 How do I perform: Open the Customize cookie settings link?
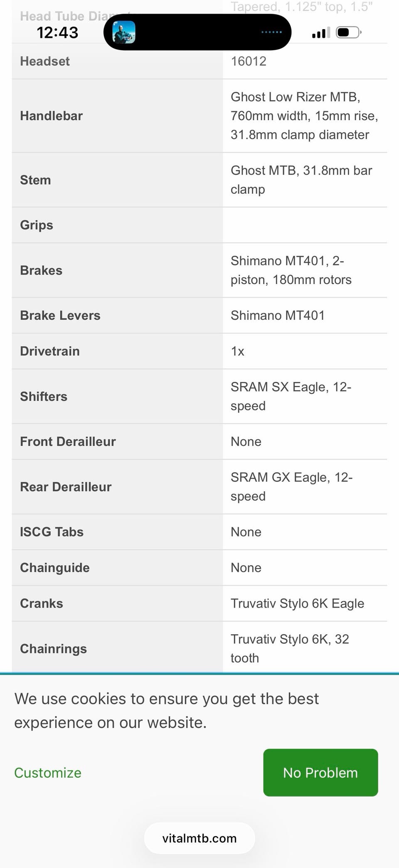point(48,773)
